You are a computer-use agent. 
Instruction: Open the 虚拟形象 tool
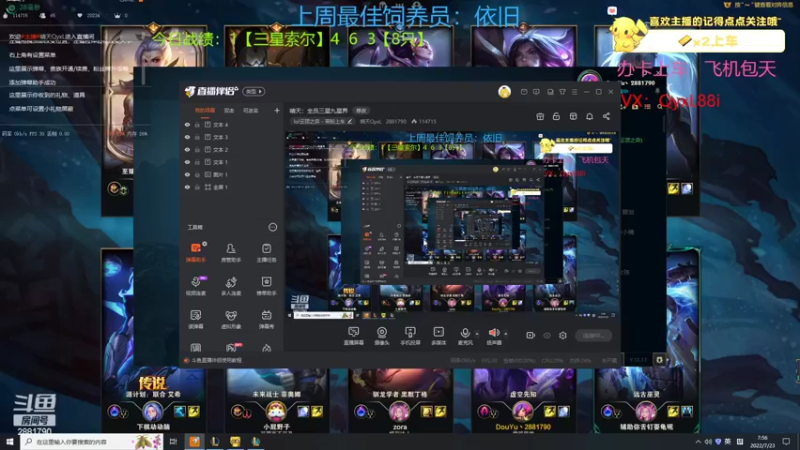tap(231, 319)
